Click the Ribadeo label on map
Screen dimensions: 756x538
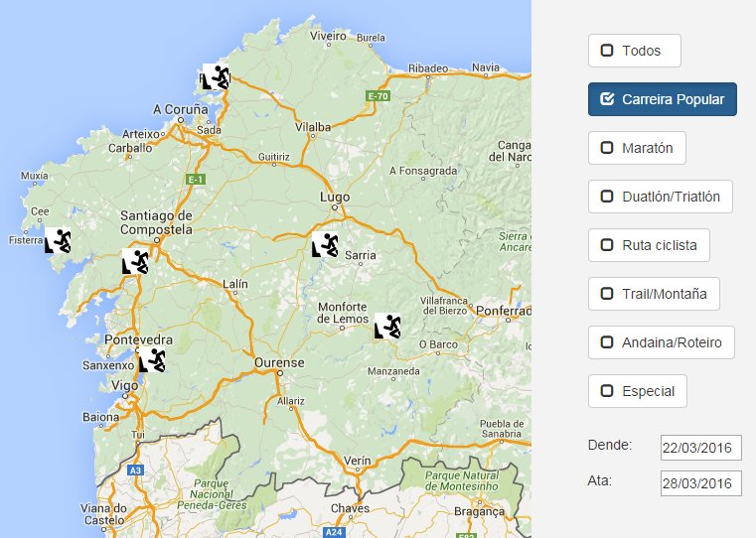coord(428,68)
